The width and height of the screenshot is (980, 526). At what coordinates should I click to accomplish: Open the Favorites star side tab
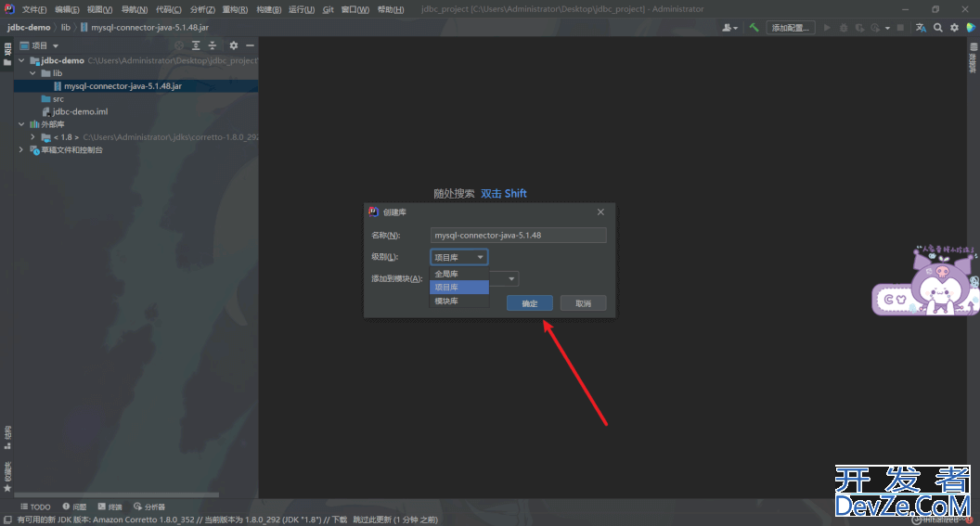point(7,477)
